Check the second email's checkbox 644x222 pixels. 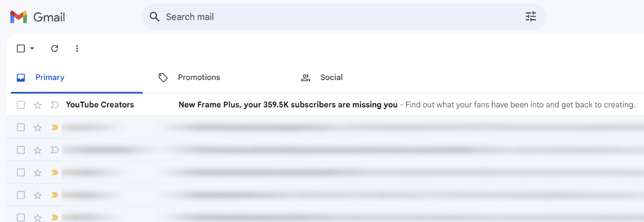point(21,127)
